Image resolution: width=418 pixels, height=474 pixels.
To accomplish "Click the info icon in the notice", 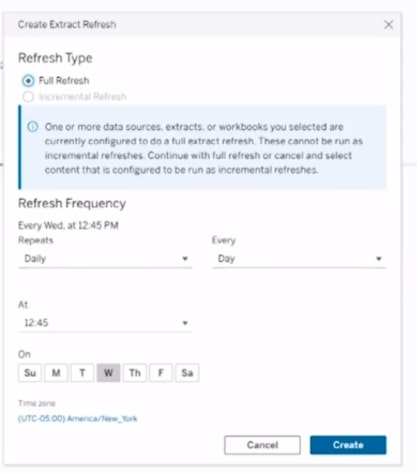I will (33, 127).
